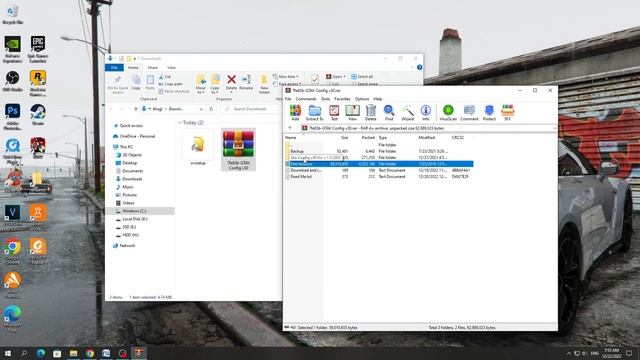Open WinRAR File menu
The height and width of the screenshot is (360, 640).
tap(288, 99)
